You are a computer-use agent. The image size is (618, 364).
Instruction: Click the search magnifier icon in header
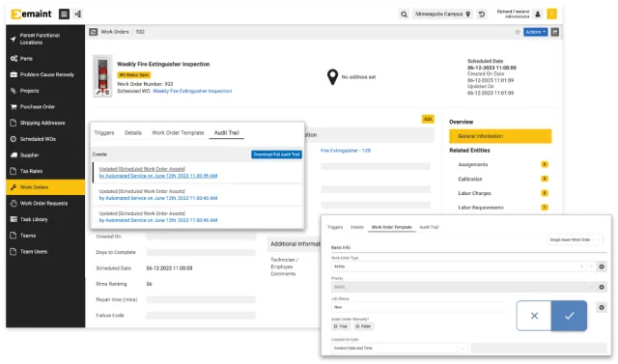click(404, 14)
